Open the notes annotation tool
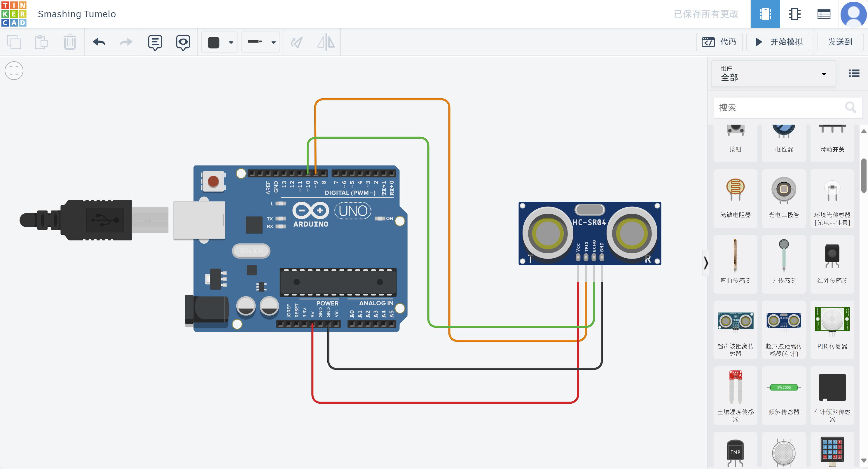 tap(155, 43)
